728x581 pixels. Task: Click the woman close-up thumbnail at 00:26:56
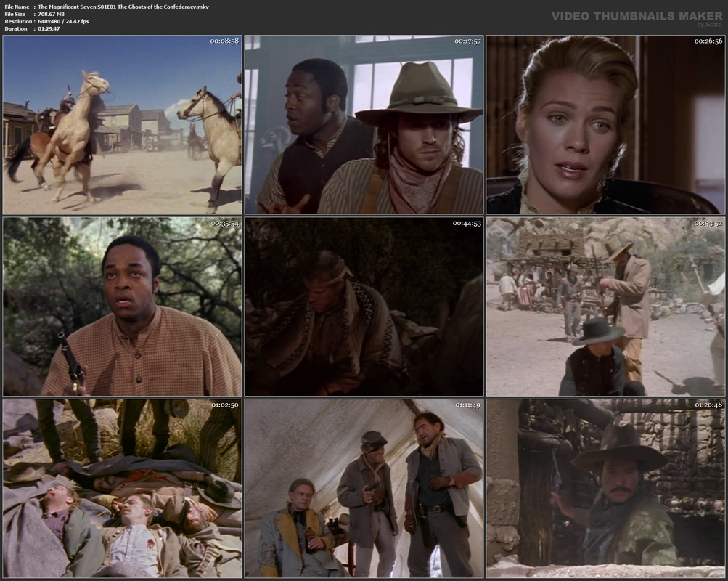click(x=605, y=124)
